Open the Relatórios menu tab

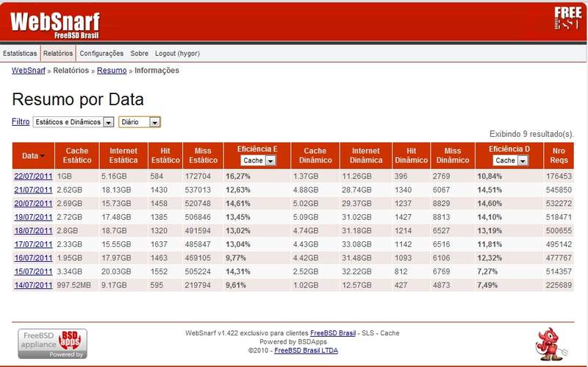point(58,53)
